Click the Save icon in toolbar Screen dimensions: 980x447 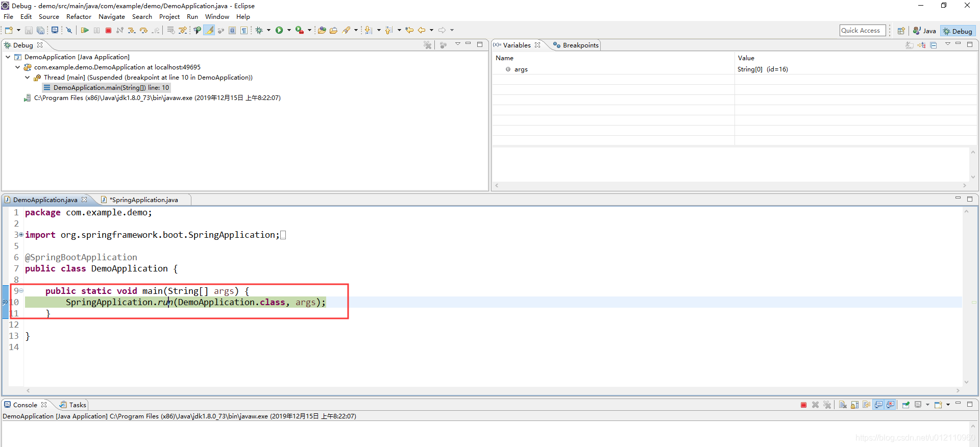tap(29, 30)
